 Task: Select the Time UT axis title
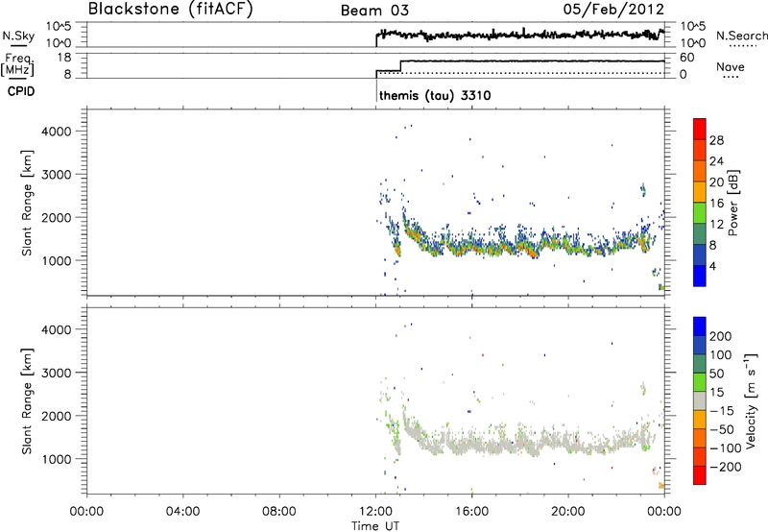click(x=375, y=526)
